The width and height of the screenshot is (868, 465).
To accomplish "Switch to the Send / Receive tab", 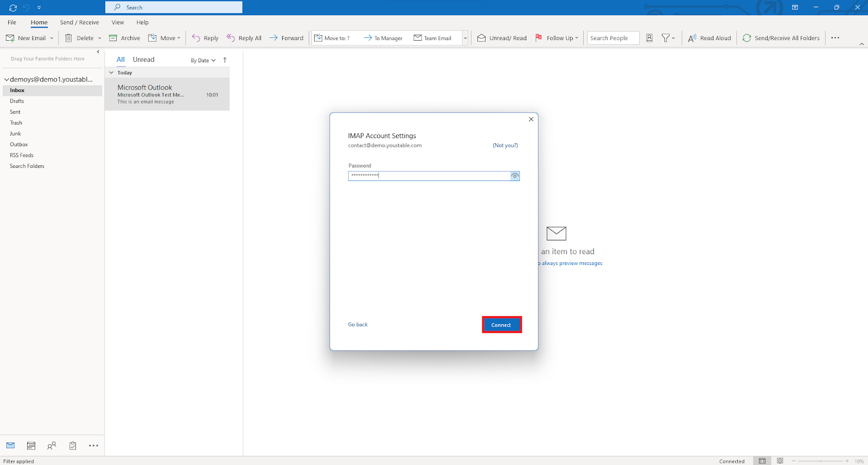I will click(x=79, y=22).
